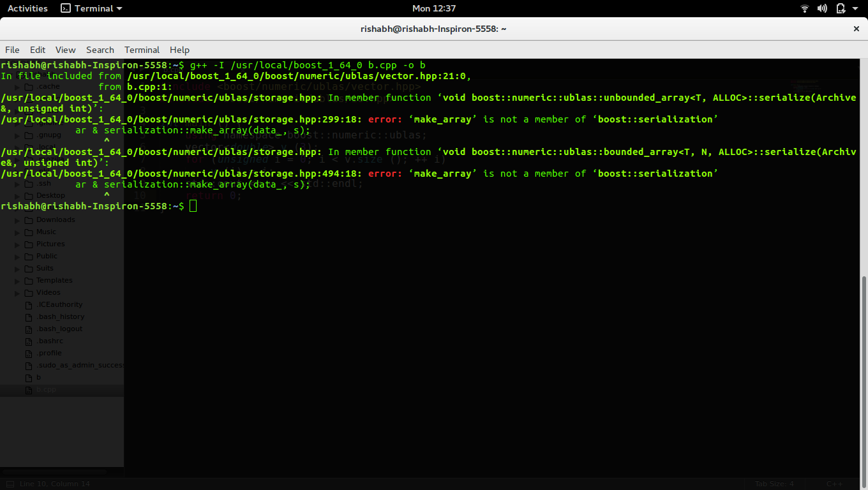
Task: Click the volume speaker icon
Action: [822, 8]
